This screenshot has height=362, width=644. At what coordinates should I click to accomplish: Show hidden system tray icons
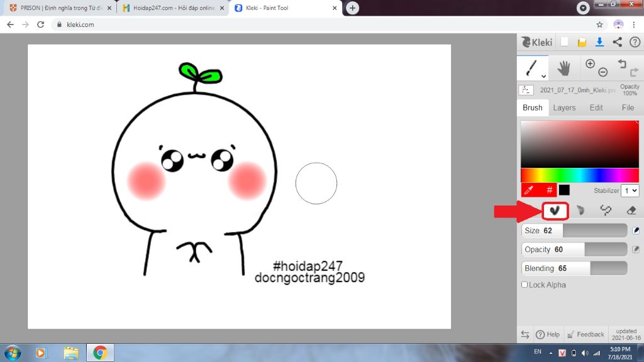pos(551,353)
